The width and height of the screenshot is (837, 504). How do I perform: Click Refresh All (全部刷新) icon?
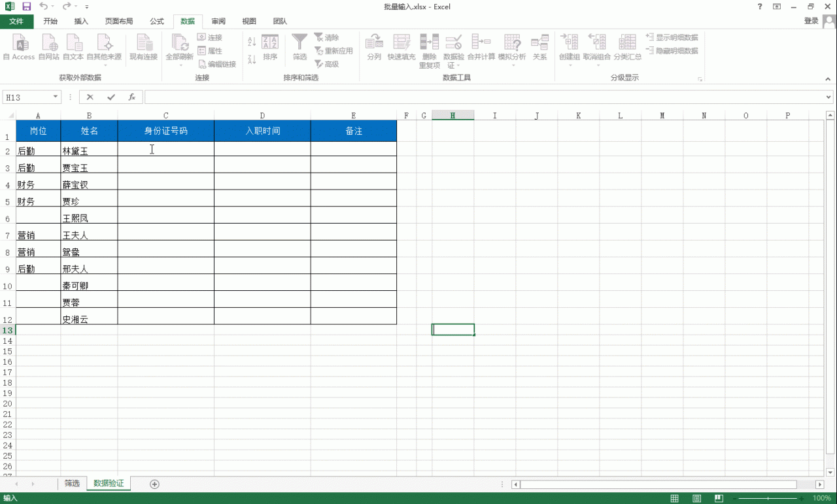(179, 43)
